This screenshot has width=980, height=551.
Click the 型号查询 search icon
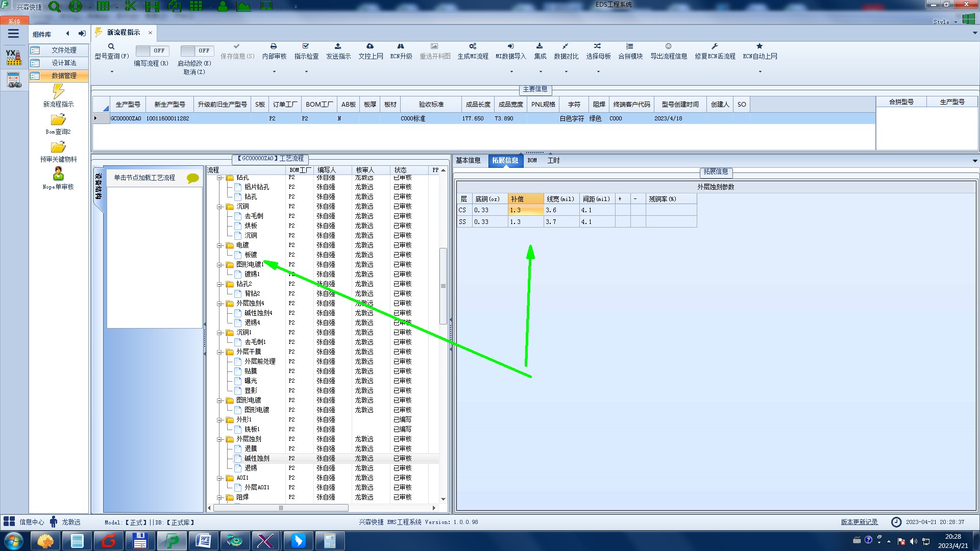(x=111, y=46)
